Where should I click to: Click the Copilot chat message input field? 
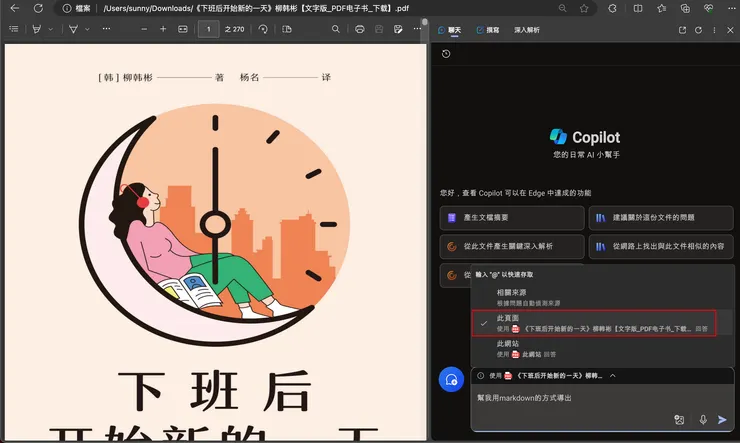point(602,398)
